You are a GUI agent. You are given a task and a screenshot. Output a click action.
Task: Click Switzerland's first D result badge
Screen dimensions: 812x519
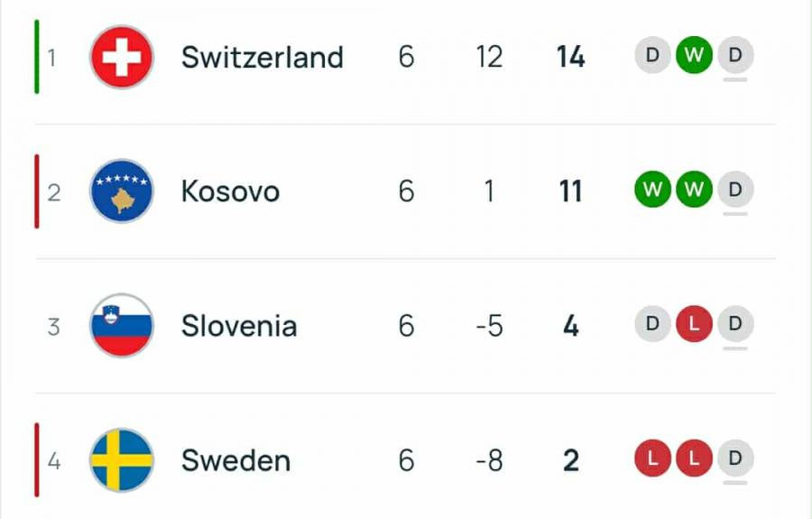[x=652, y=56]
